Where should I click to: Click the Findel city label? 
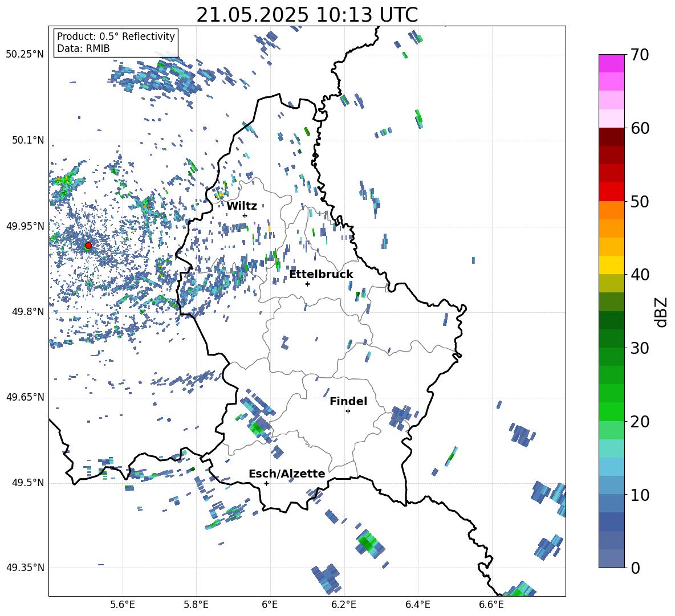348,401
